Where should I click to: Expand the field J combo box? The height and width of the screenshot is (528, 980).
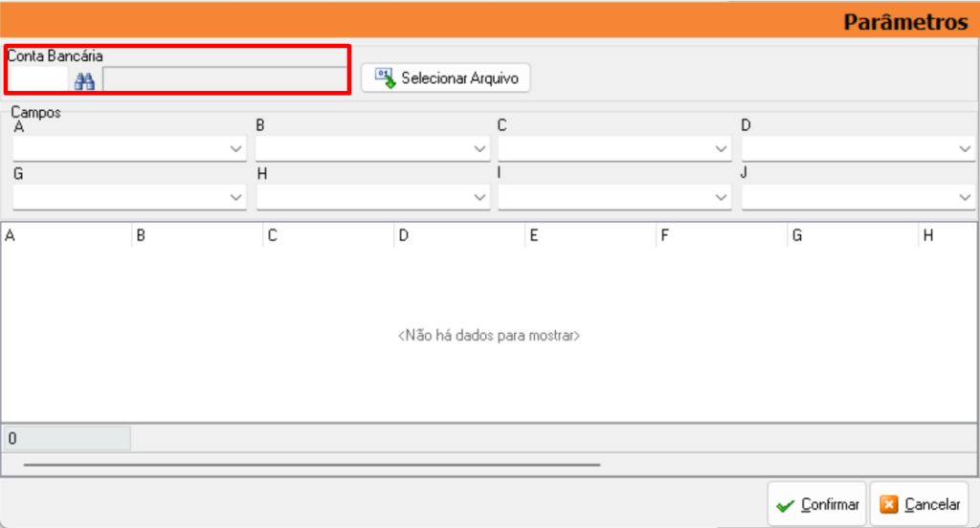click(x=858, y=197)
